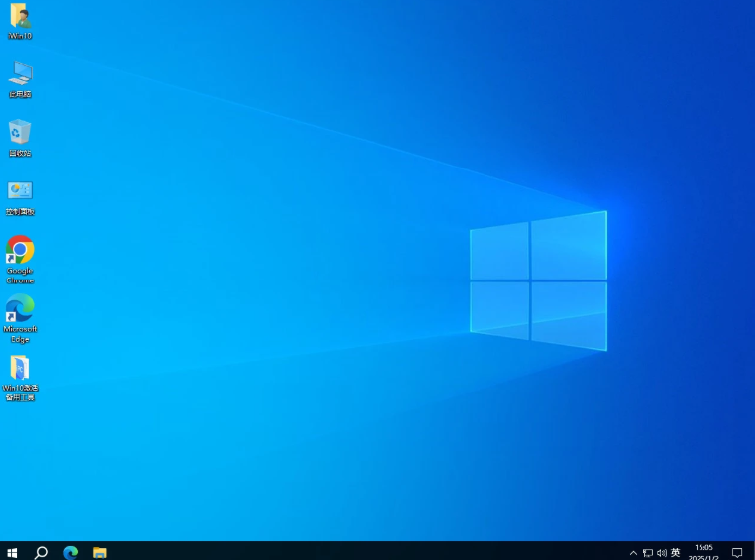This screenshot has height=560, width=755.
Task: Select the Win10 activation tools folder
Action: point(20,378)
